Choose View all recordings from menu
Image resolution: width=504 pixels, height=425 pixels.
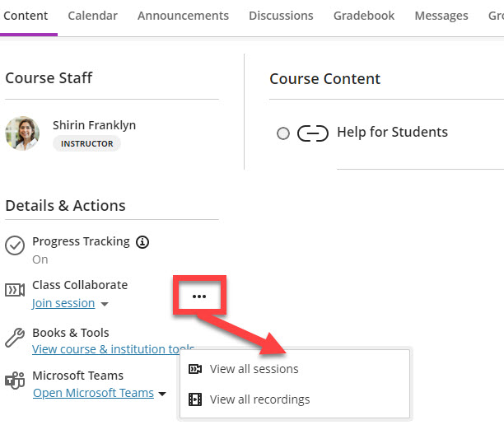[259, 399]
